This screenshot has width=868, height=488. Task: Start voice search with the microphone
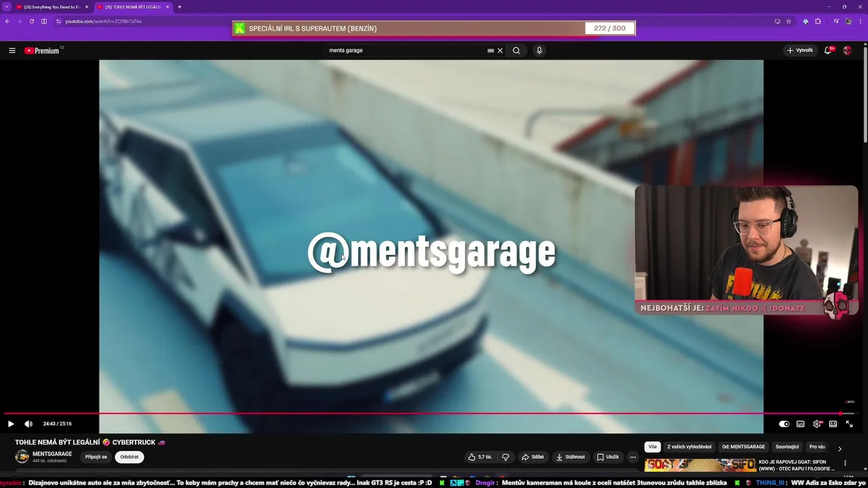(539, 50)
